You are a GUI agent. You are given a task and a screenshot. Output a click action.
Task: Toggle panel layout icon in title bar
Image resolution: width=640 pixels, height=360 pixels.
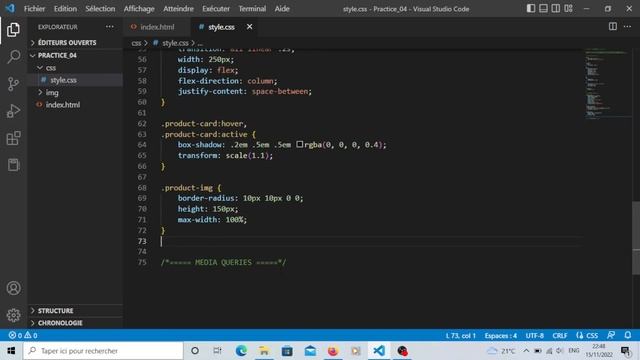point(543,9)
